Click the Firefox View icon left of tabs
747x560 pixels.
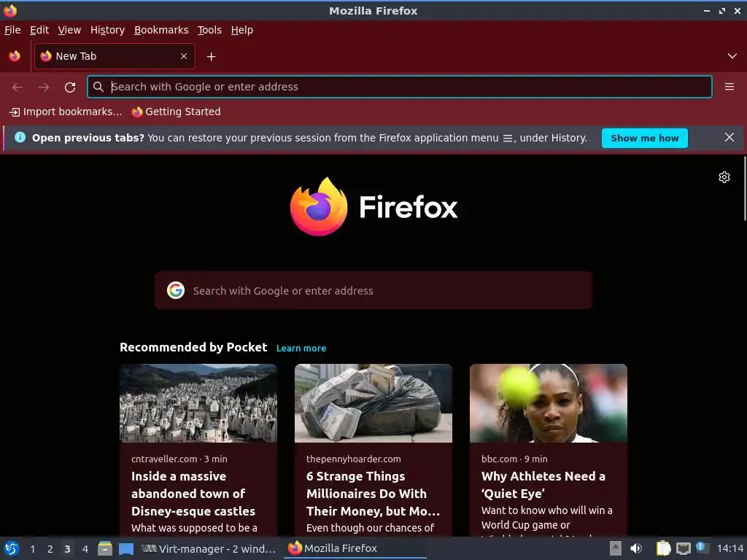point(15,56)
